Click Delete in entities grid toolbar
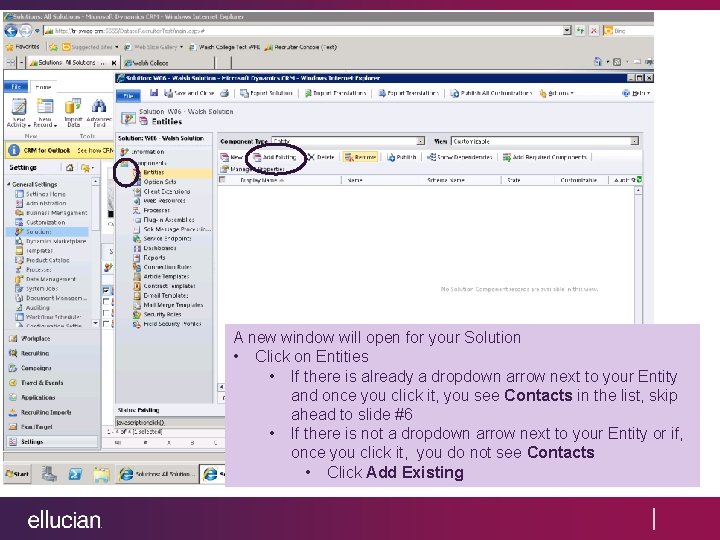The image size is (720, 540). 321,157
